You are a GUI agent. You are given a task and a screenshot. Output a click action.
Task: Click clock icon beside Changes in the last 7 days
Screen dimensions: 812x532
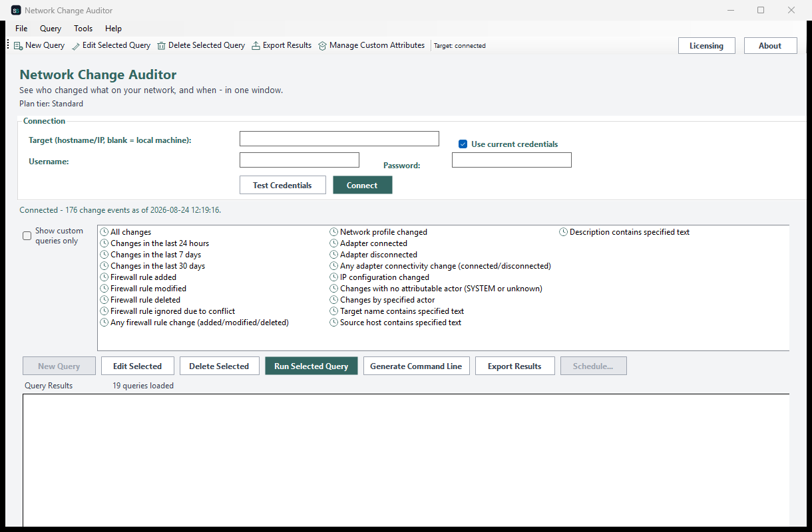coord(104,255)
